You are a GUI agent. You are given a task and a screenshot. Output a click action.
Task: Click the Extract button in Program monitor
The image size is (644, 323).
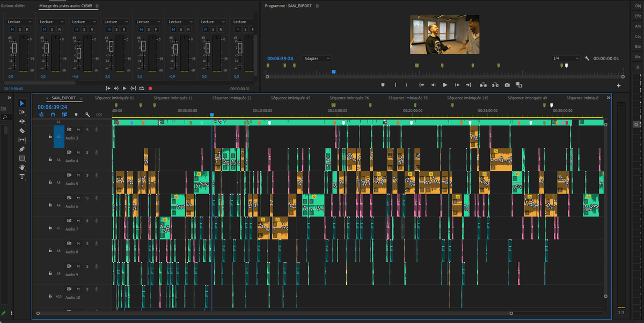(495, 85)
